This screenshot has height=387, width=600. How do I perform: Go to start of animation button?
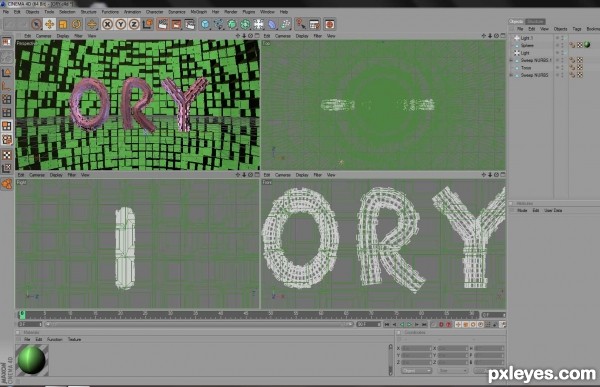(387, 325)
